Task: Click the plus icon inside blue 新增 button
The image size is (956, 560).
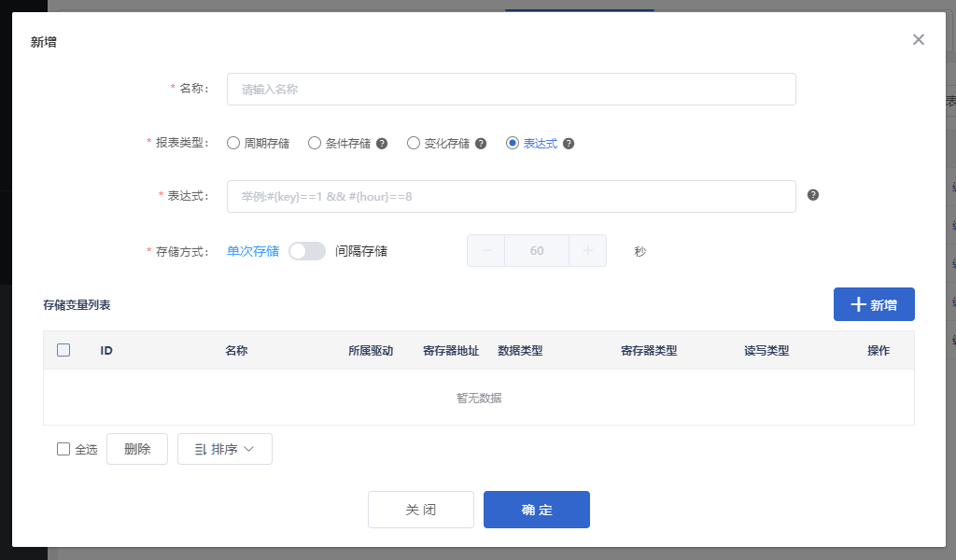Action: pyautogui.click(x=861, y=304)
